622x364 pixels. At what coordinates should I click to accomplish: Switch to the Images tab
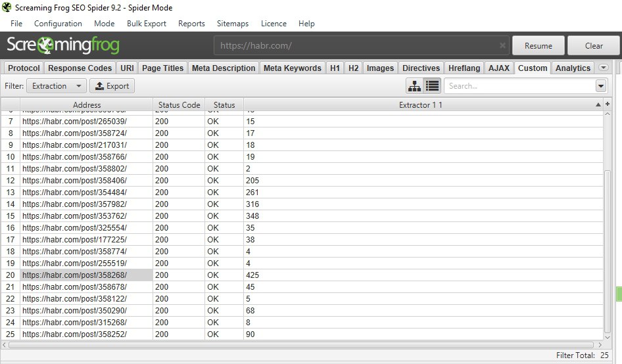click(x=380, y=68)
